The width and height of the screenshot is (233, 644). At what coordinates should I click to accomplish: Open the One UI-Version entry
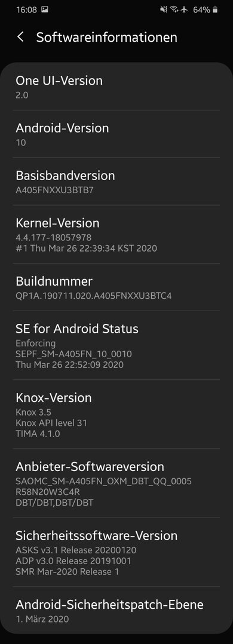(116, 86)
